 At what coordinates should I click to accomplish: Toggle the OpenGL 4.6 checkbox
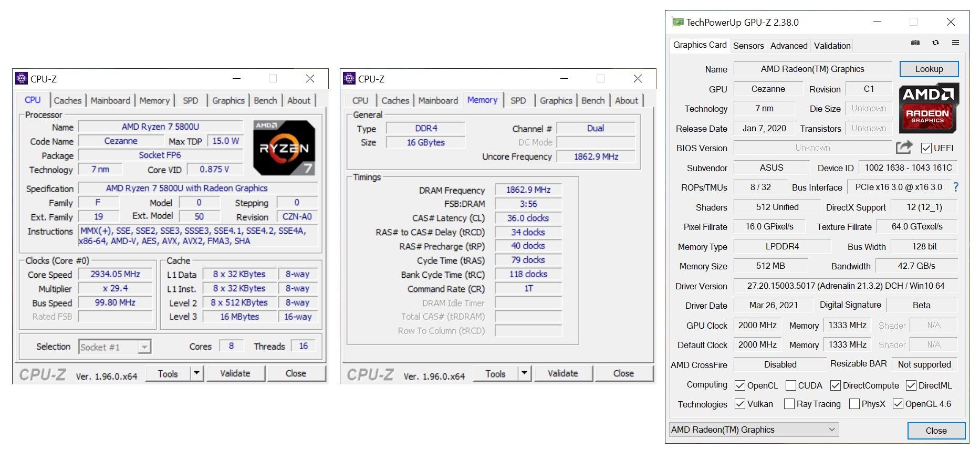898,404
